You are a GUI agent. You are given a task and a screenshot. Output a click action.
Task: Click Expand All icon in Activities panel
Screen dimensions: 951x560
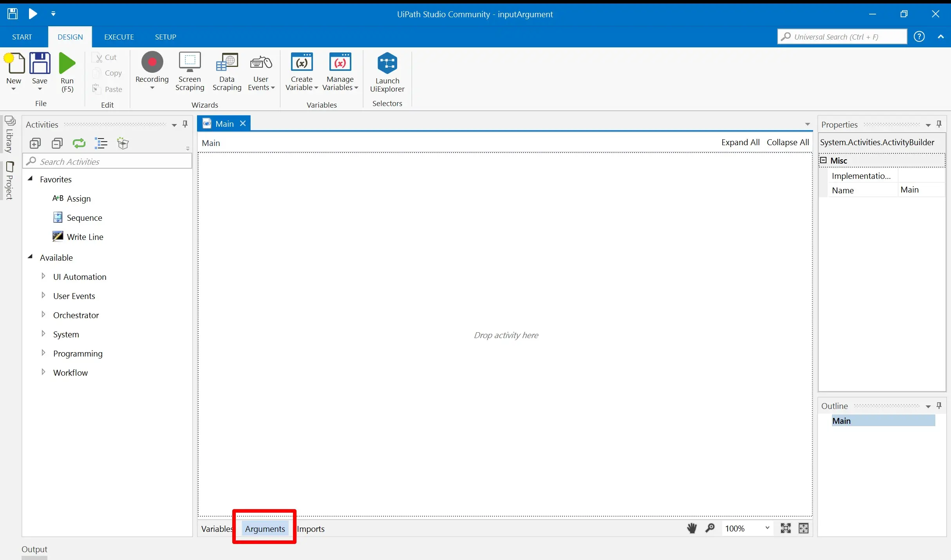35,144
